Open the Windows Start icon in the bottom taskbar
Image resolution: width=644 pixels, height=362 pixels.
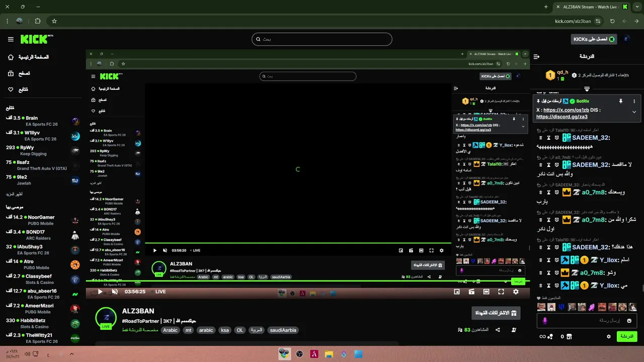(x=358, y=354)
